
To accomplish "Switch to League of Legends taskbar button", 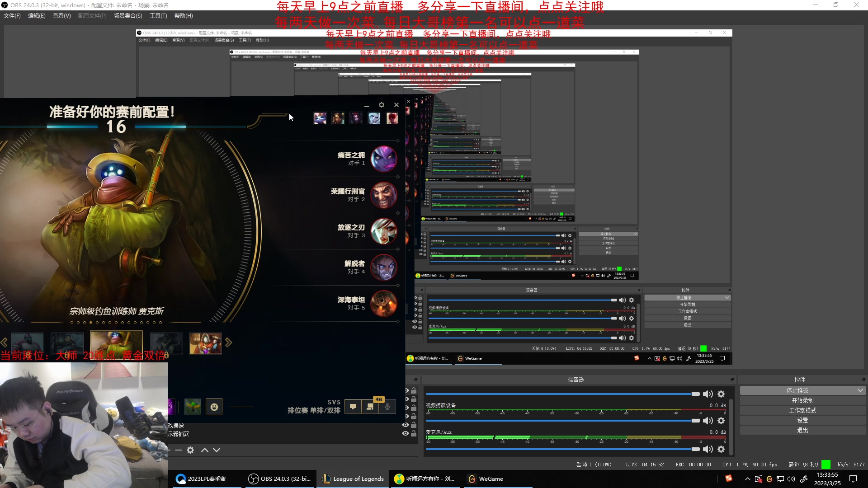I will (353, 479).
